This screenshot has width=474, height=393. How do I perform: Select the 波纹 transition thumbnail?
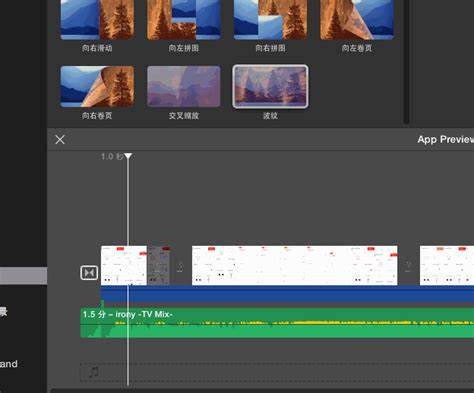[270, 87]
